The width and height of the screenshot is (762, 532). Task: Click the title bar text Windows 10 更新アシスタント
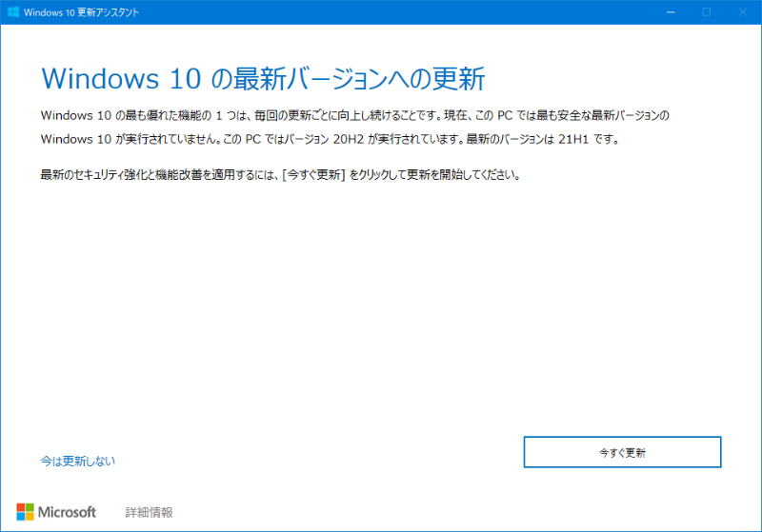81,12
